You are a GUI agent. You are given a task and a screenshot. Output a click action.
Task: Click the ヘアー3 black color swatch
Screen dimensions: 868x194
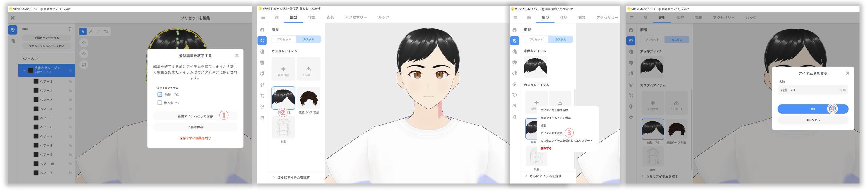36,100
